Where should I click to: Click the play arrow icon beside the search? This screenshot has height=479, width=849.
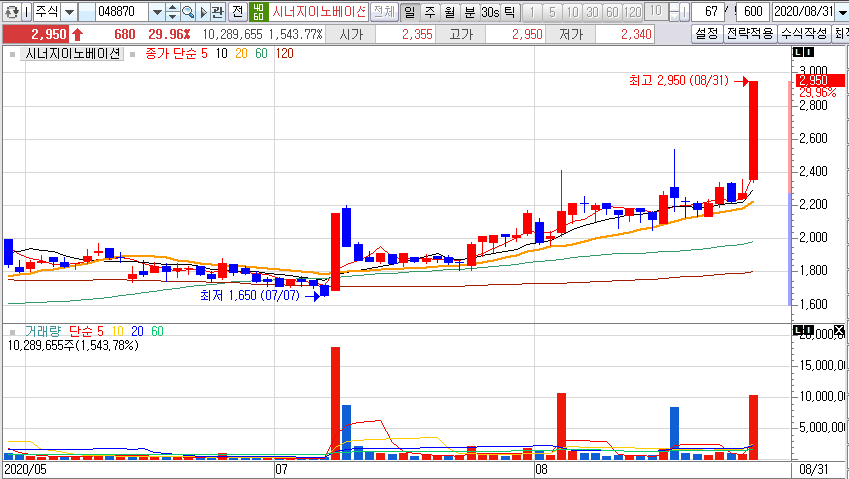203,11
